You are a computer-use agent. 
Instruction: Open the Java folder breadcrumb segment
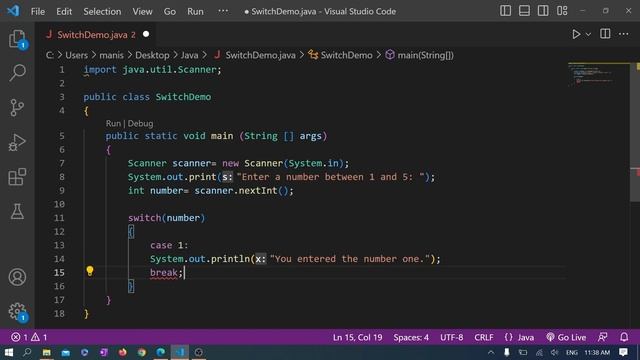coord(189,55)
